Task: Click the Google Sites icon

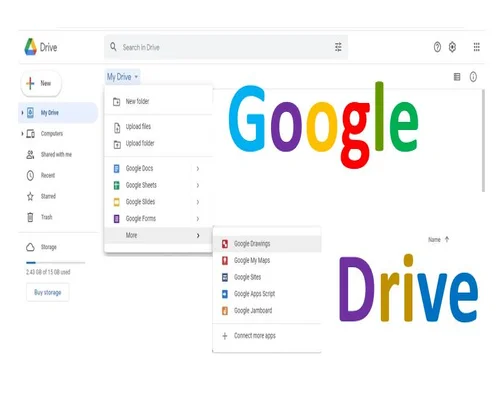Action: (225, 277)
